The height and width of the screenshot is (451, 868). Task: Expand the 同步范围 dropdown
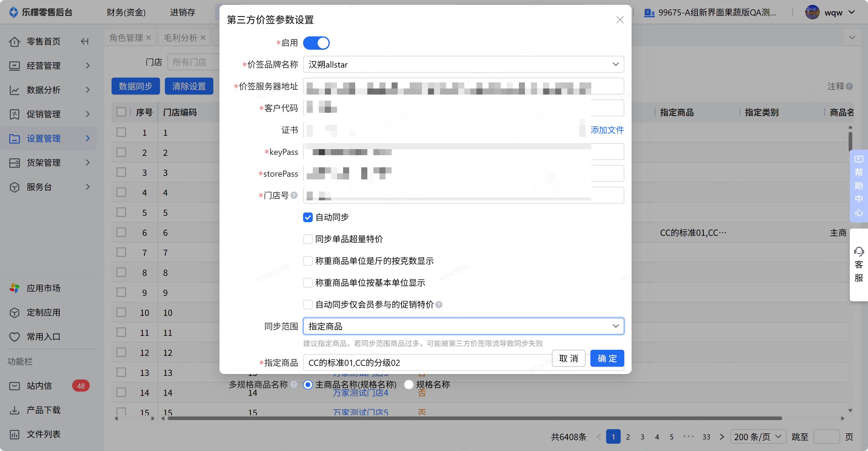(x=463, y=326)
